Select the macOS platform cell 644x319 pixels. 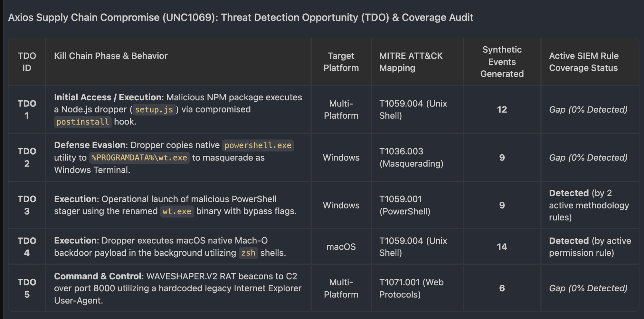pos(341,247)
